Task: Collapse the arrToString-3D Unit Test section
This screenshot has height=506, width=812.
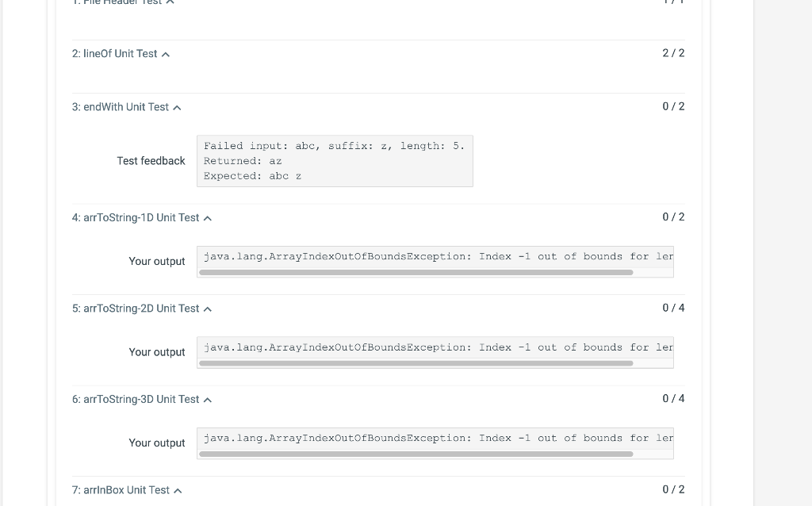Action: point(207,399)
